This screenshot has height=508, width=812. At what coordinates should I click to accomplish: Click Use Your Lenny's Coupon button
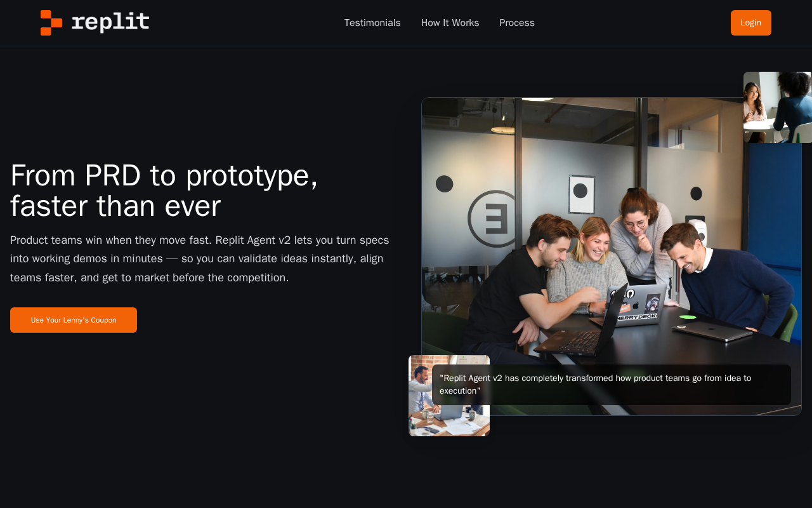point(74,320)
